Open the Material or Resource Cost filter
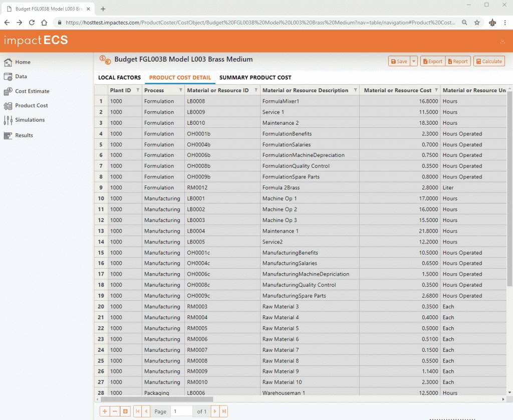Screen dimensions: 513x420 436,90
